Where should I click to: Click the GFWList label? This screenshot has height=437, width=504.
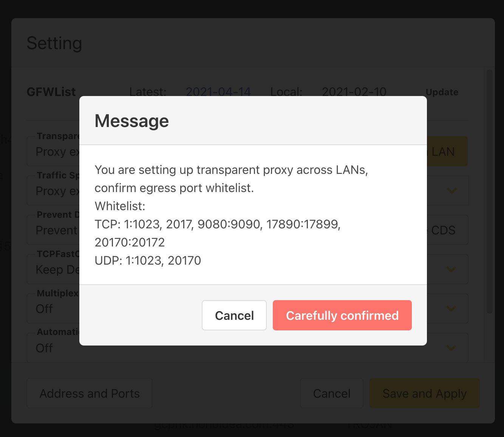tap(51, 92)
